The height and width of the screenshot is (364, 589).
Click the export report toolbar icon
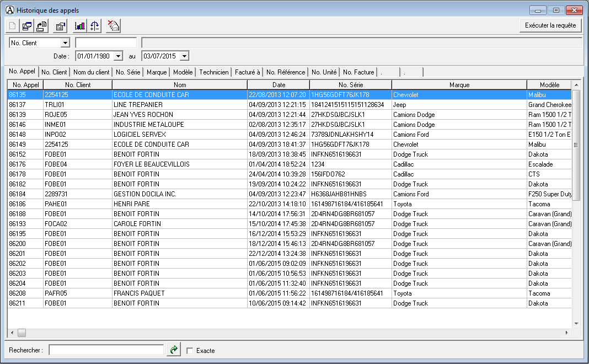click(41, 25)
